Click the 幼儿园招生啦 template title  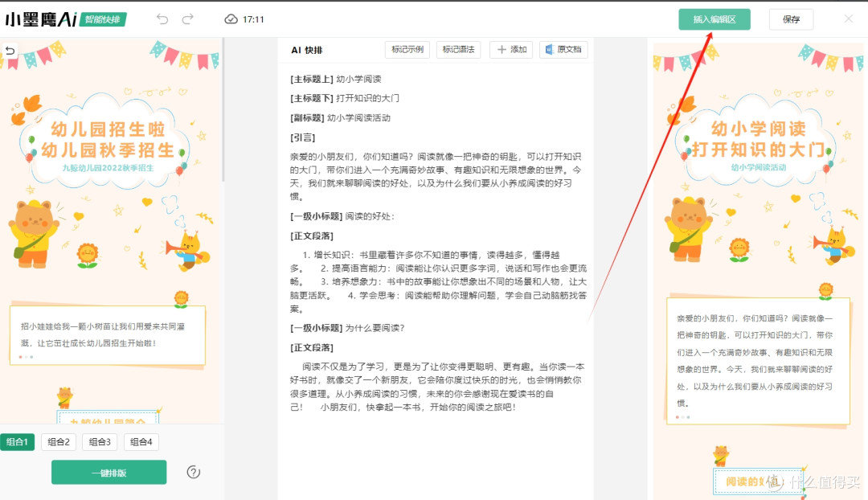[108, 129]
